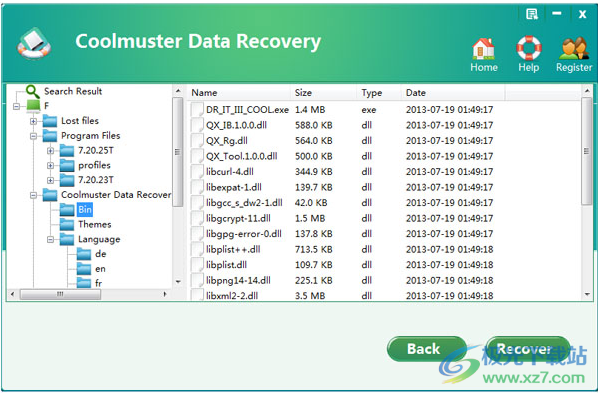Screen dimensions: 598x394
Task: Collapse the Language folder node
Action: pyautogui.click(x=50, y=240)
